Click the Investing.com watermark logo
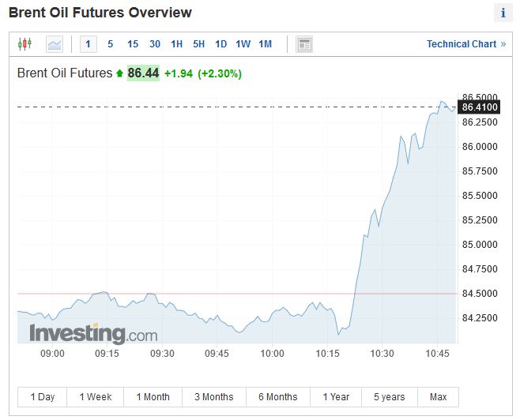This screenshot has height=420, width=520. 93,333
